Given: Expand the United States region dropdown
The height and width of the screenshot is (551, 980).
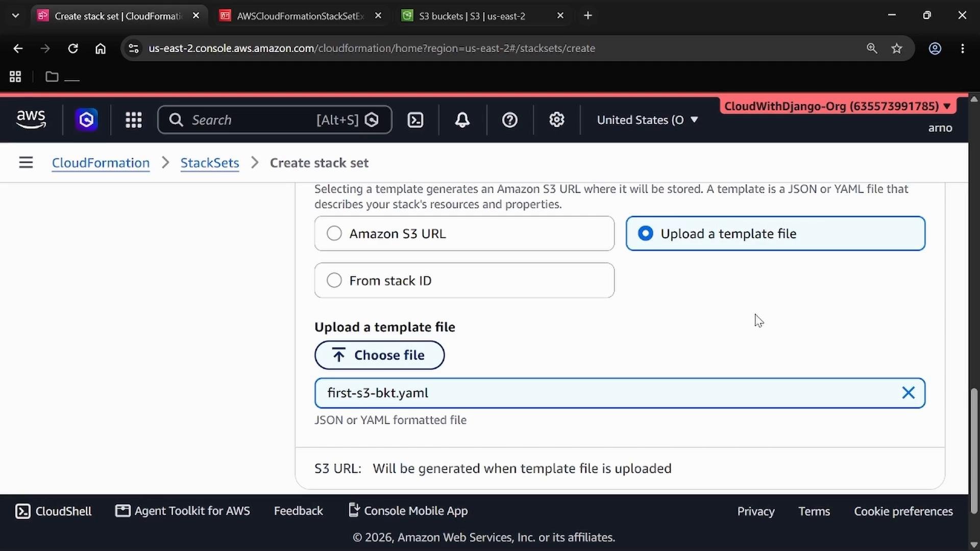Looking at the screenshot, I should point(647,120).
